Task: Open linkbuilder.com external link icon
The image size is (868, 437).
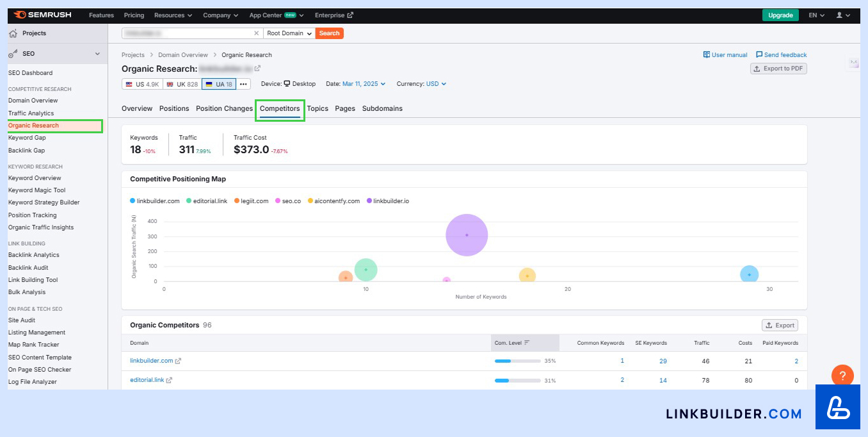Action: (x=179, y=361)
